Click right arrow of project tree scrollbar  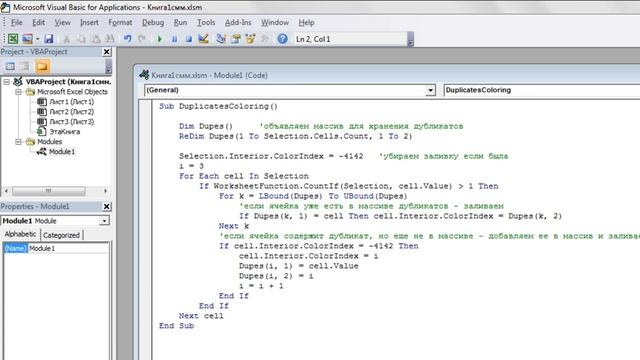coord(105,191)
